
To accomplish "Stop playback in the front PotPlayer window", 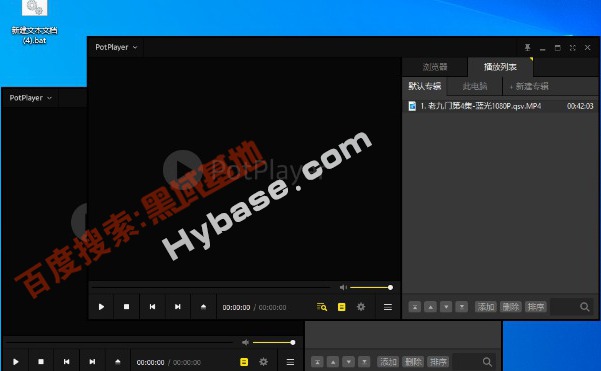I will [126, 307].
